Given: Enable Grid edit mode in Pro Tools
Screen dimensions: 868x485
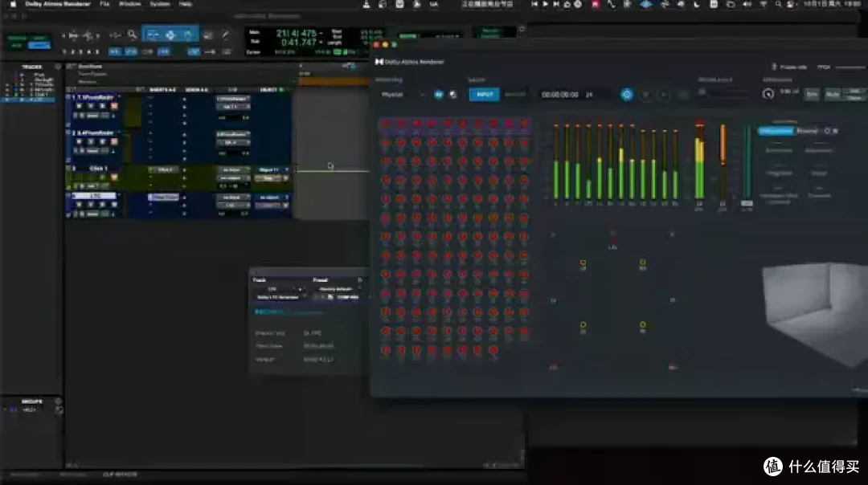Looking at the screenshot, I should (39, 45).
